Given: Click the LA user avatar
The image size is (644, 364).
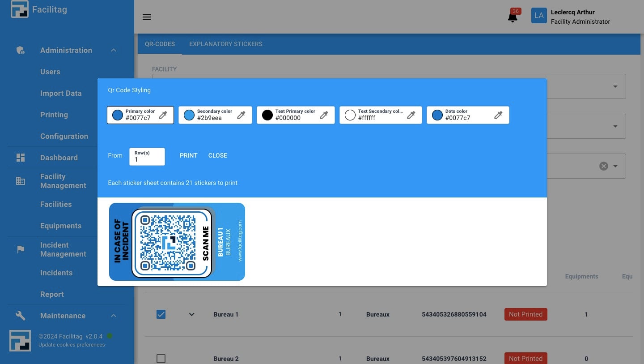Looking at the screenshot, I should pyautogui.click(x=539, y=15).
